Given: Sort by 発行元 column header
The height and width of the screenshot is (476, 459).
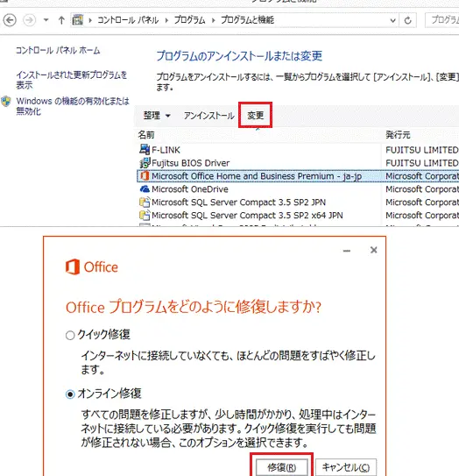Looking at the screenshot, I should (x=398, y=134).
